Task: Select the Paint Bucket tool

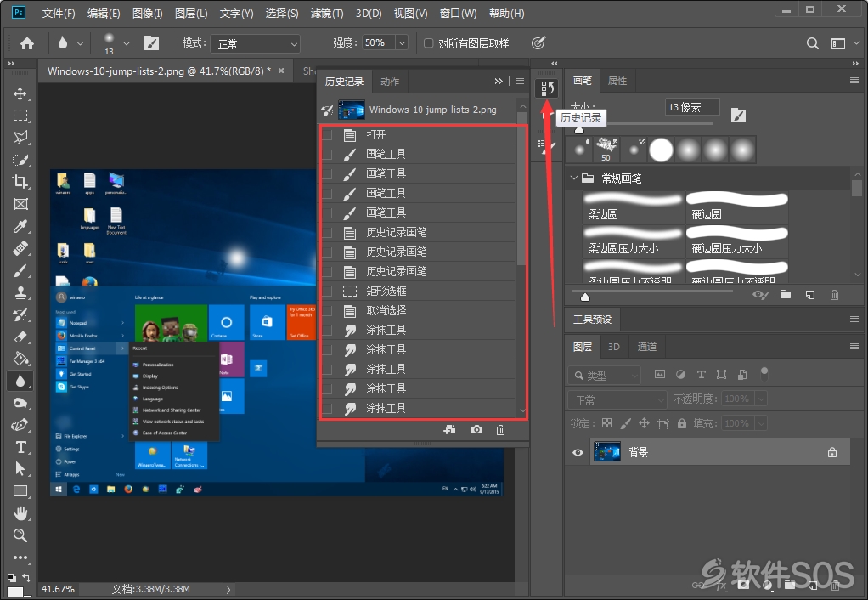Action: [20, 359]
